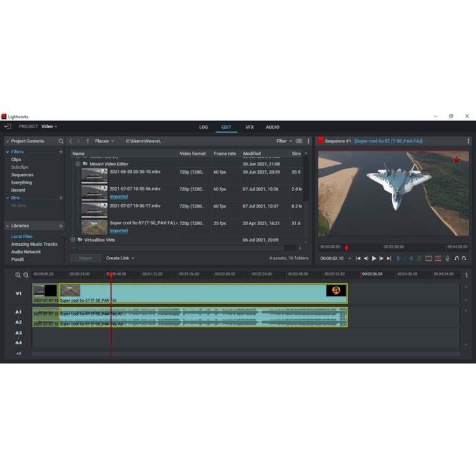Click the redo arrow icon
476x476 pixels.
click(464, 258)
